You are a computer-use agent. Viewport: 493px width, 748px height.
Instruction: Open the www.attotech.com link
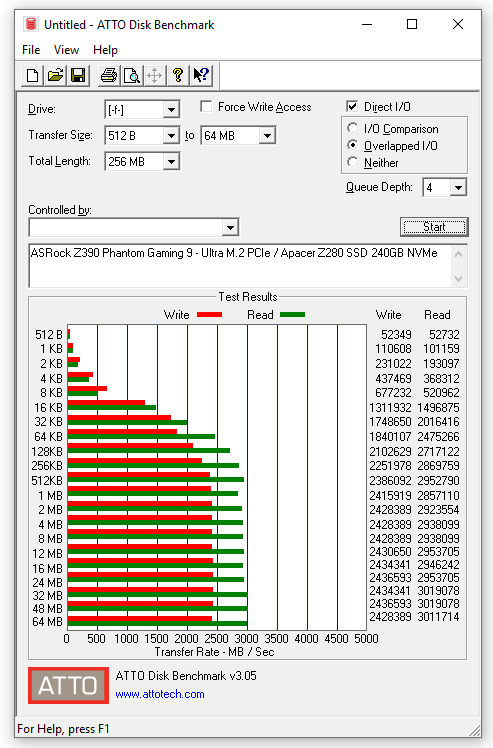(x=160, y=694)
